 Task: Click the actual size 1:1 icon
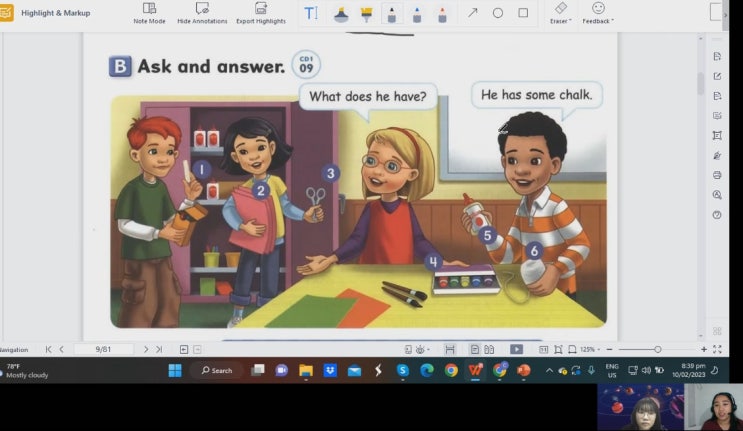[x=544, y=350]
